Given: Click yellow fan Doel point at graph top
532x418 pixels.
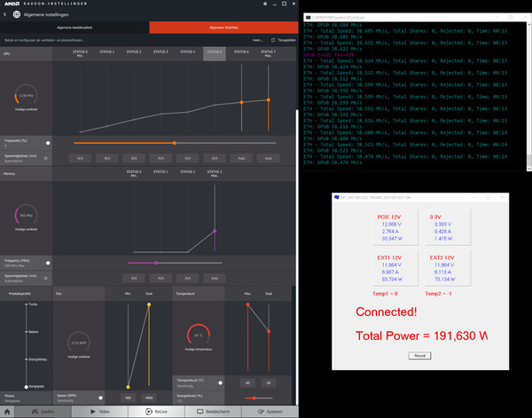Looking at the screenshot, I should [149, 304].
